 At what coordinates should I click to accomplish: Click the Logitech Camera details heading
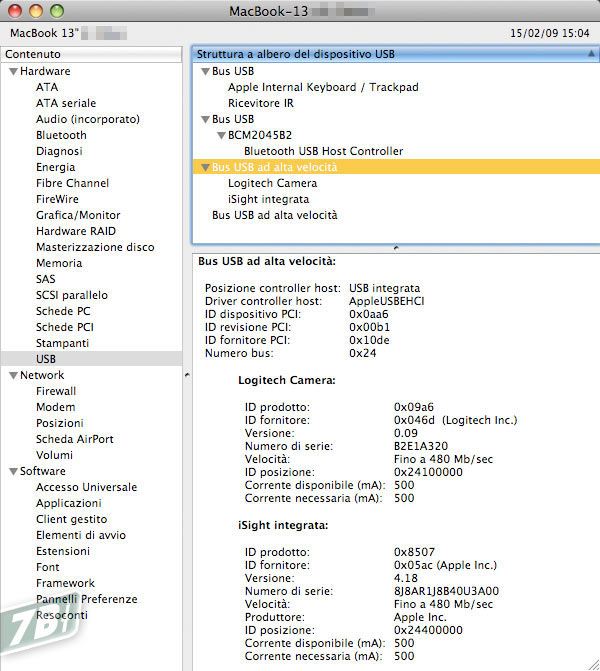click(x=287, y=380)
